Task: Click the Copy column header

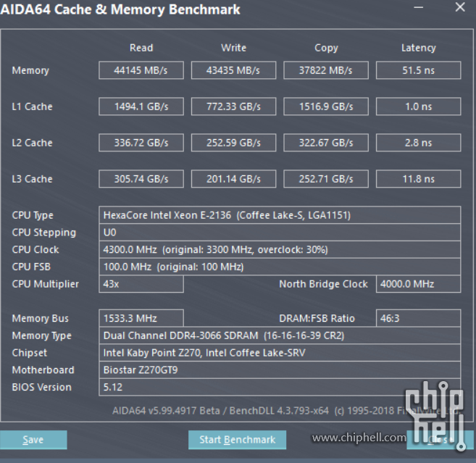Action: (326, 48)
